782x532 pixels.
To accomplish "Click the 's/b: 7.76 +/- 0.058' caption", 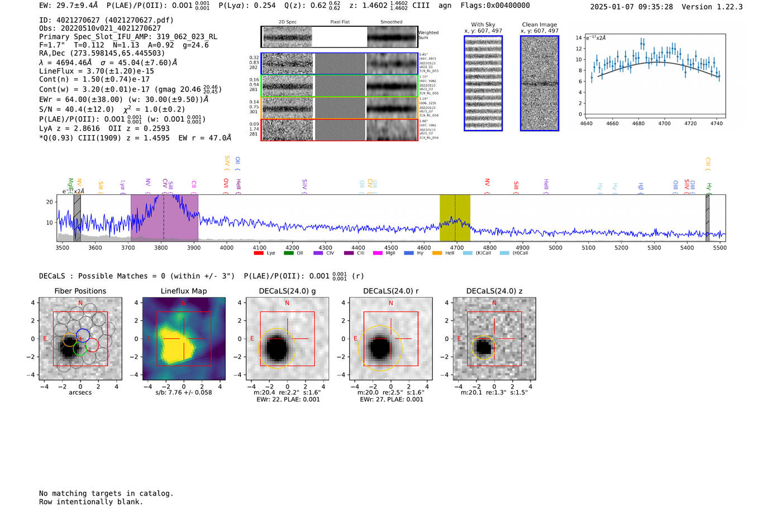I will (184, 392).
